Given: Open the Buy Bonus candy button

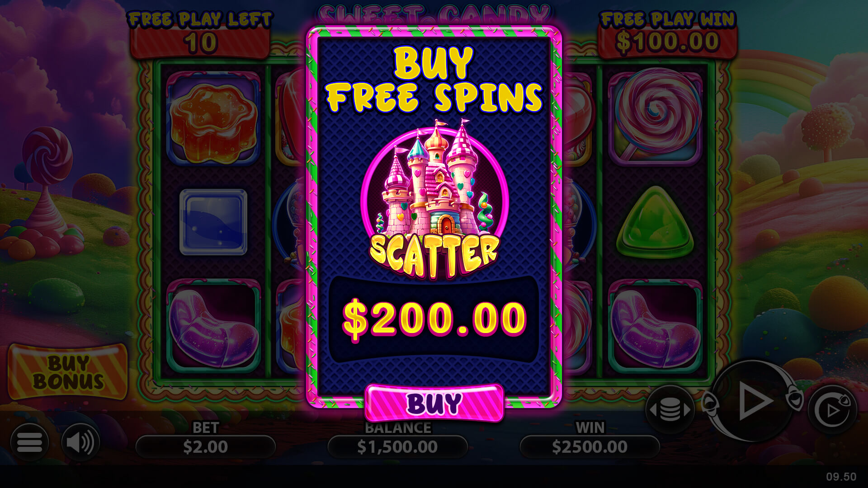Looking at the screenshot, I should tap(68, 372).
